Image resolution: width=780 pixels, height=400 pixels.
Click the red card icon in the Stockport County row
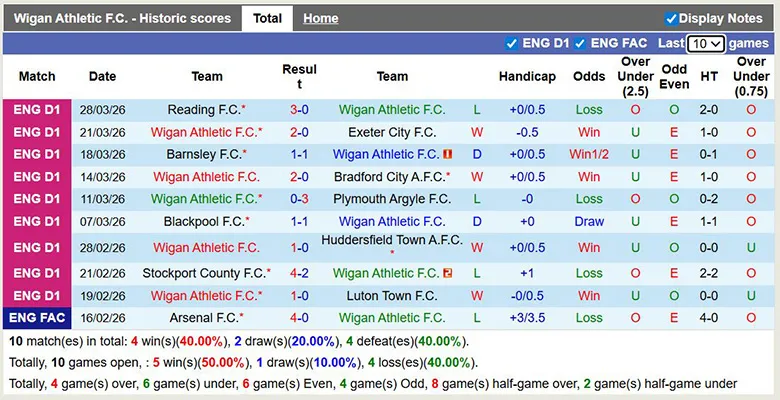tap(447, 273)
